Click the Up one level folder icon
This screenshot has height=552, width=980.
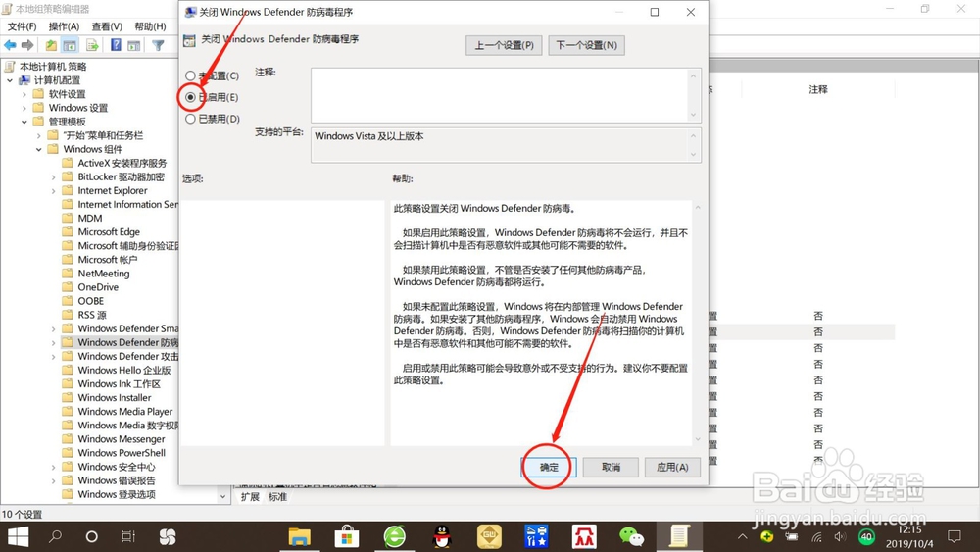(x=51, y=45)
